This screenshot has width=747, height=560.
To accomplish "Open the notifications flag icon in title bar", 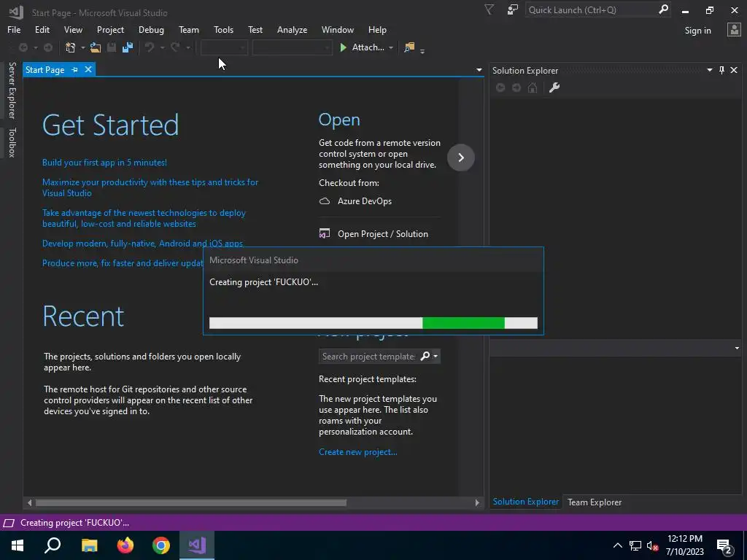I will coord(489,10).
